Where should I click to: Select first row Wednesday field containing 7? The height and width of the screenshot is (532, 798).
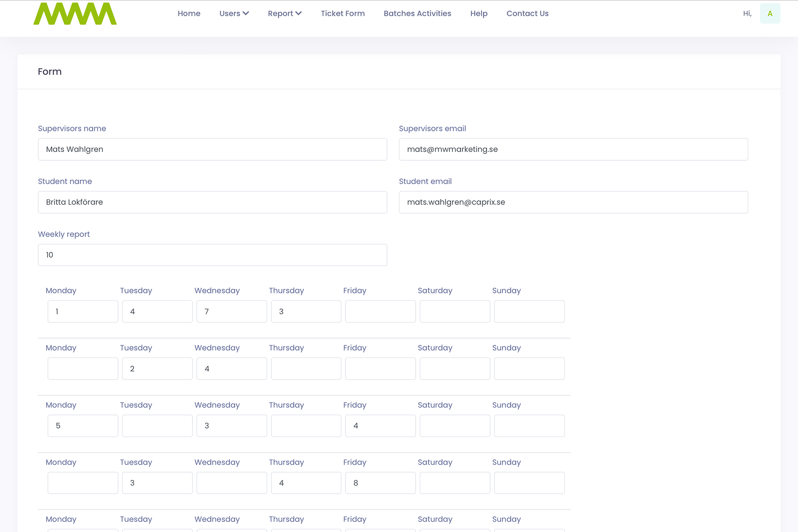click(232, 311)
